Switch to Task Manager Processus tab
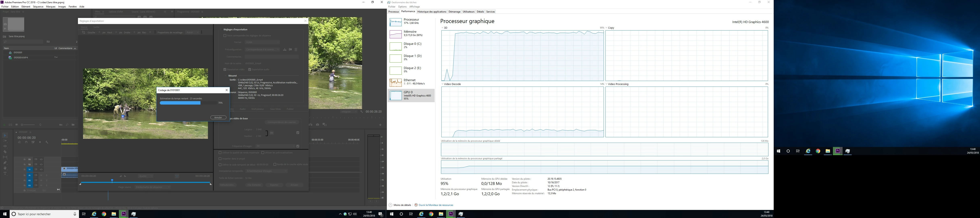The width and height of the screenshot is (980, 218). click(x=393, y=12)
